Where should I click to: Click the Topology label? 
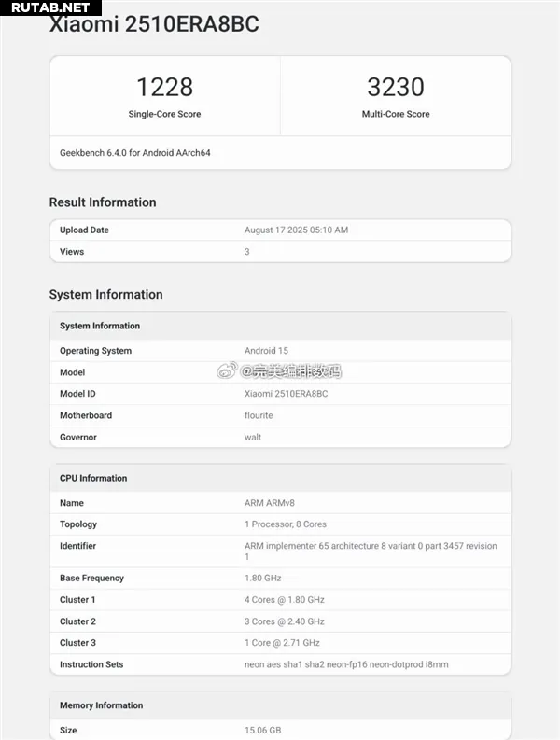coord(77,524)
